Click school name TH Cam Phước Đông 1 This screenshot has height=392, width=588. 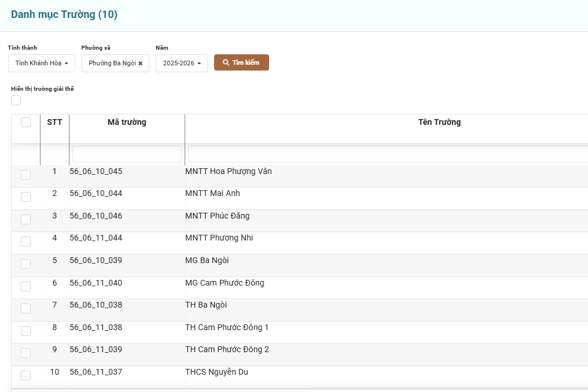pyautogui.click(x=227, y=328)
